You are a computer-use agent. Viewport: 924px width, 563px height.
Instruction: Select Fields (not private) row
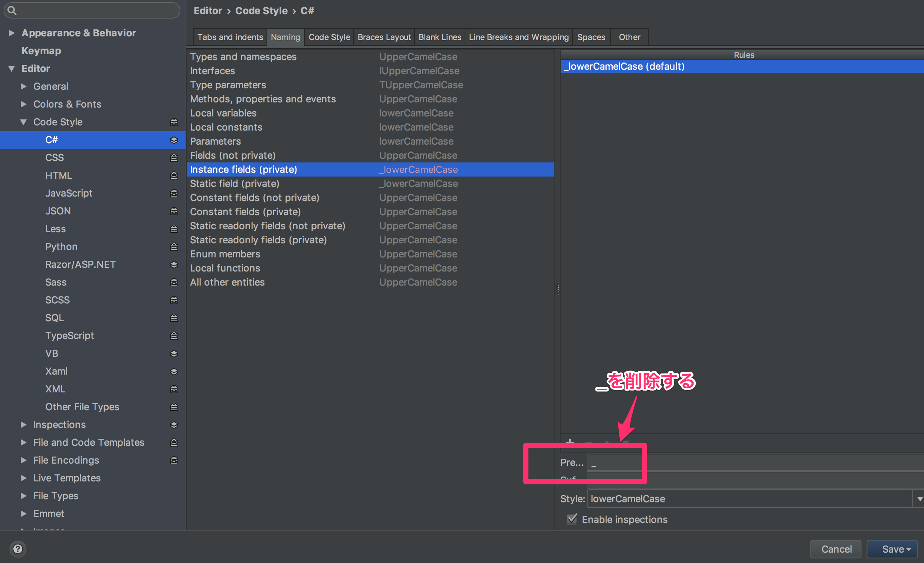click(370, 155)
